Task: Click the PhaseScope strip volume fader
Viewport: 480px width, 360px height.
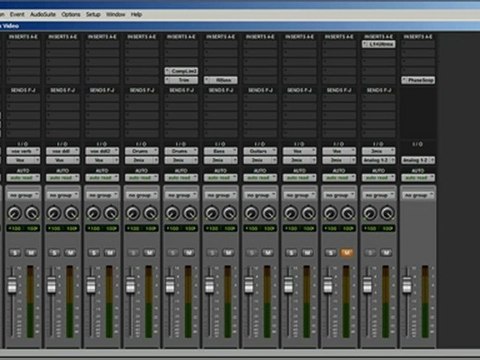Action: pyautogui.click(x=407, y=285)
